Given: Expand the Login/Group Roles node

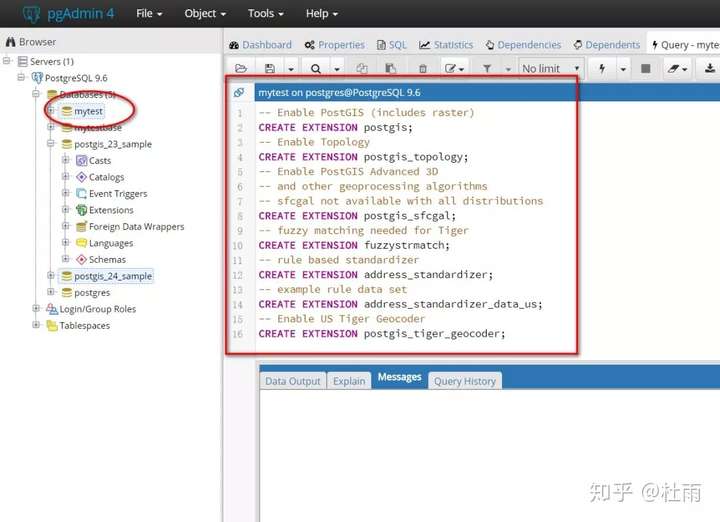Looking at the screenshot, I should (36, 309).
